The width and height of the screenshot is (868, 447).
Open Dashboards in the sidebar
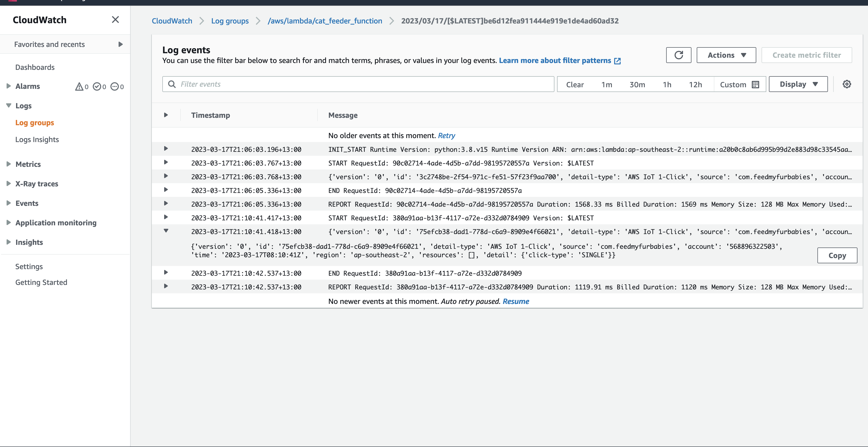click(x=35, y=67)
